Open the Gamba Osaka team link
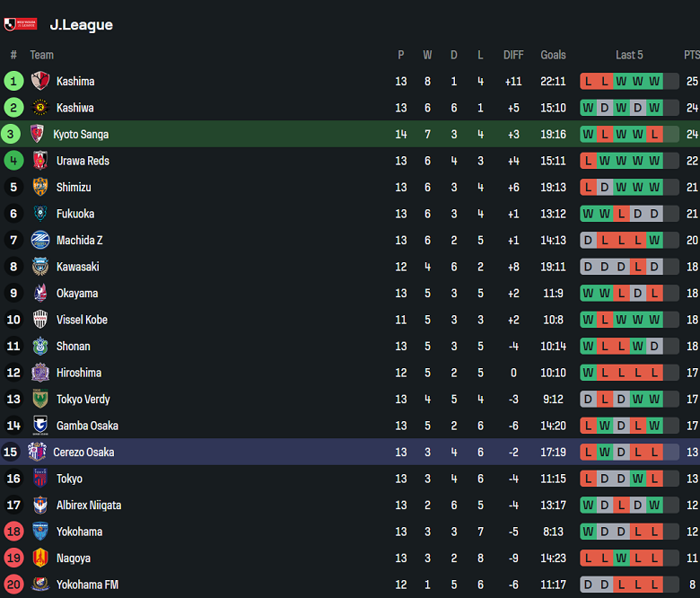 click(87, 426)
